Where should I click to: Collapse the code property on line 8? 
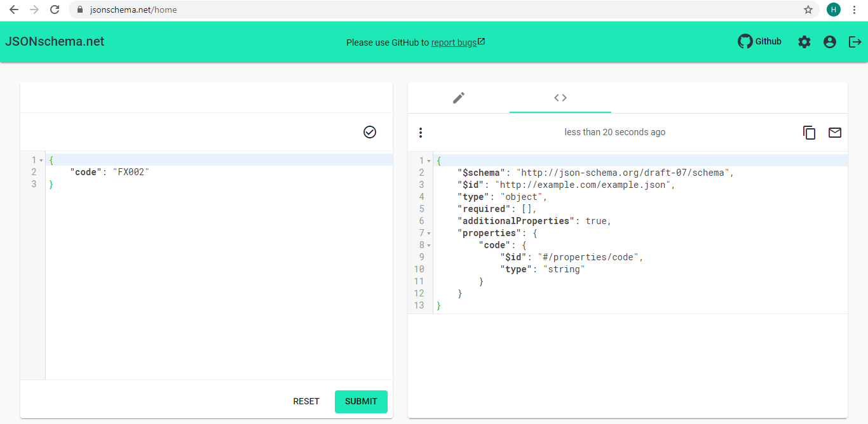(x=428, y=244)
